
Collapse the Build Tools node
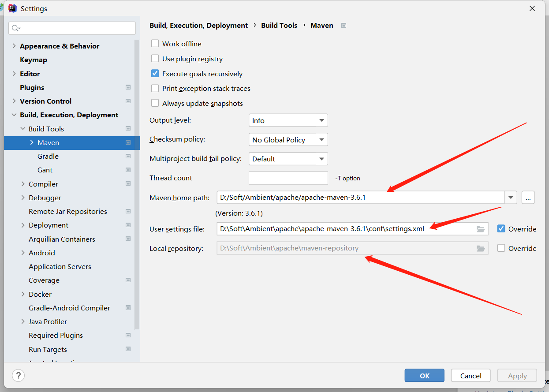pos(23,129)
